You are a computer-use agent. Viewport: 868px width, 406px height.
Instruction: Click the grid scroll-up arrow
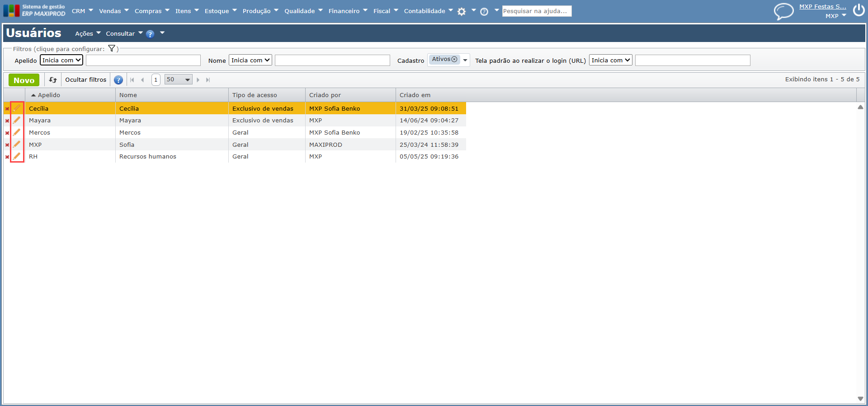[x=860, y=107]
